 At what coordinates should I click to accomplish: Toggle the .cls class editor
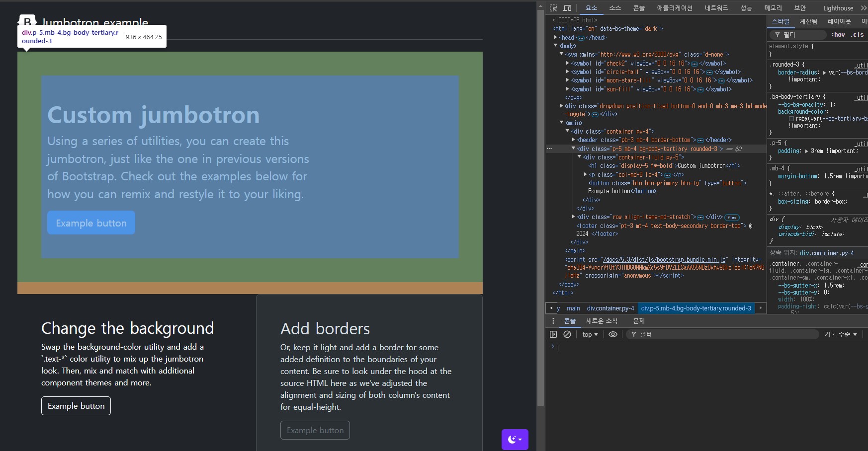tap(857, 35)
